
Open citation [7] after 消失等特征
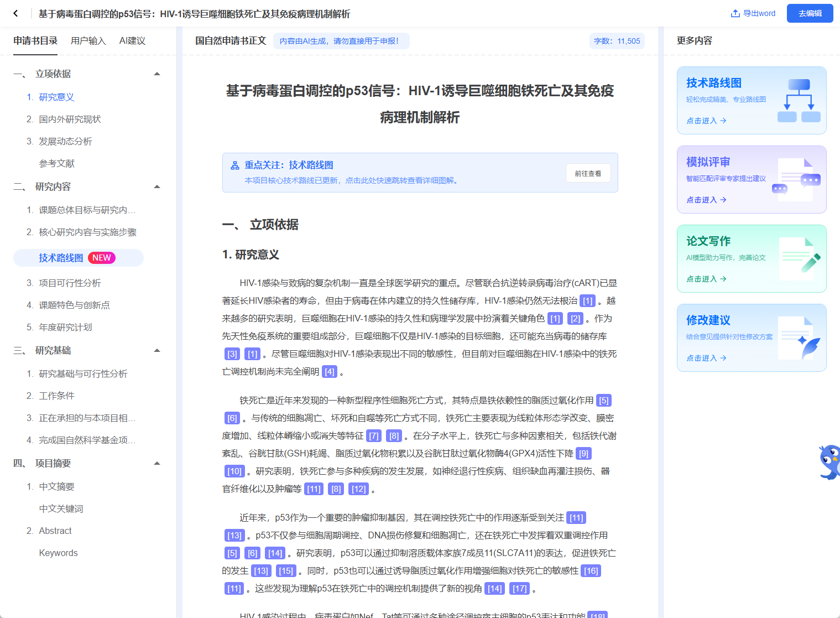pyautogui.click(x=374, y=436)
